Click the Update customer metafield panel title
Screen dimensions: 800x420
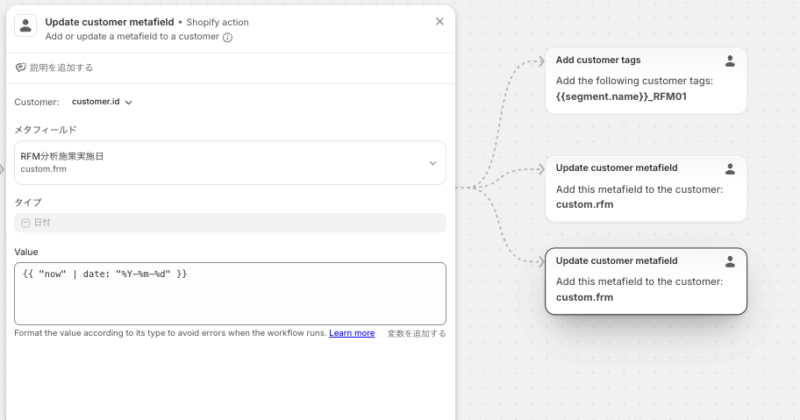pyautogui.click(x=109, y=21)
